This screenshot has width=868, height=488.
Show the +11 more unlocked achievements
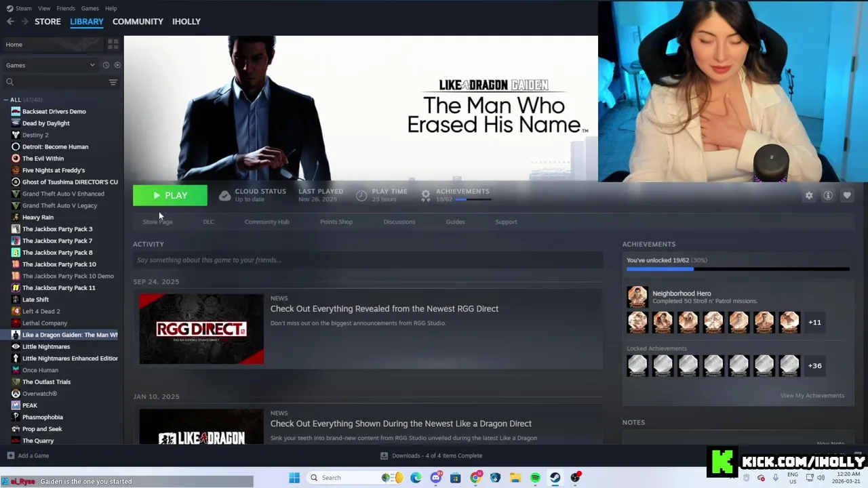coord(814,322)
